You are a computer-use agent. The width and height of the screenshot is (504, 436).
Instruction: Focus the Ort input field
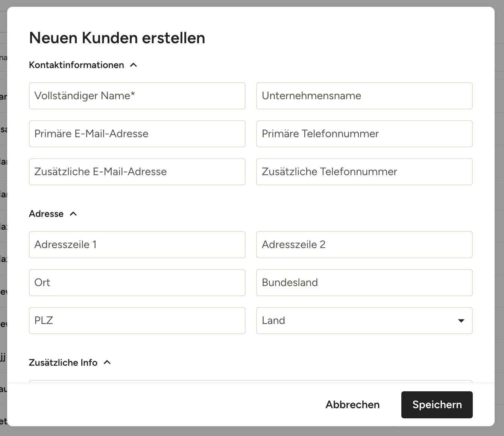137,283
